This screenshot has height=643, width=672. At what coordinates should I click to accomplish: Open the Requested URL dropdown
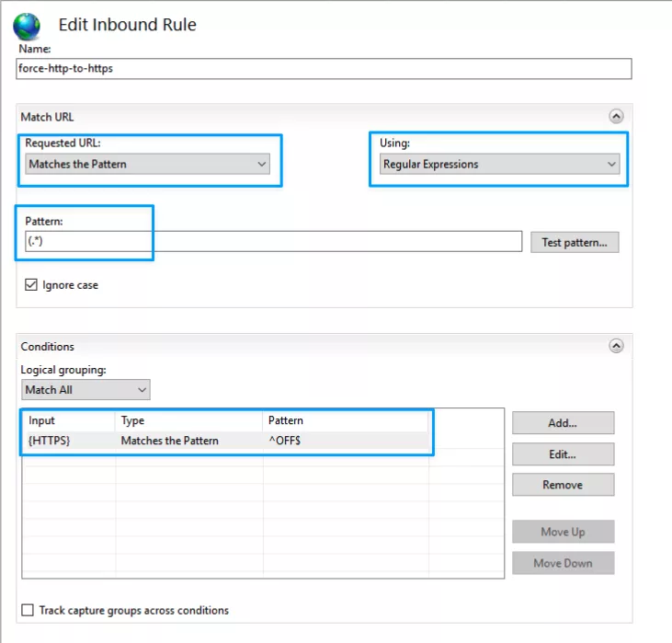(x=148, y=165)
